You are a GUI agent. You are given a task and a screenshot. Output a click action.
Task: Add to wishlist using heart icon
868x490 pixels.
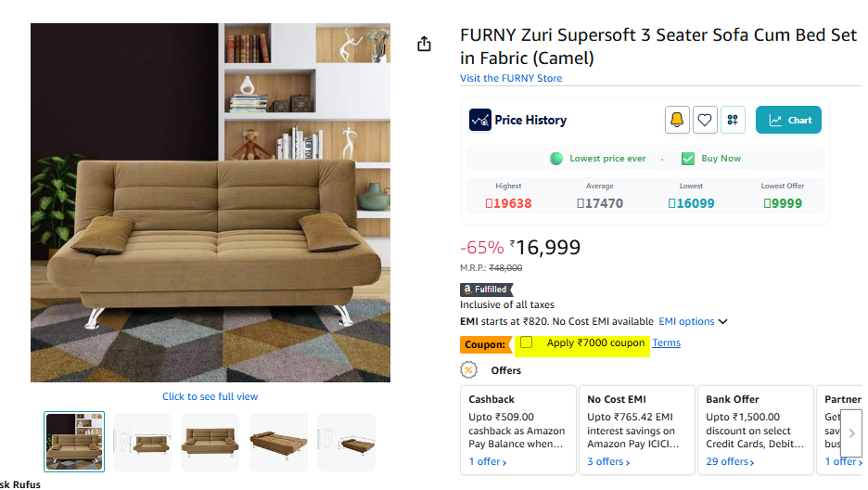[x=705, y=120]
